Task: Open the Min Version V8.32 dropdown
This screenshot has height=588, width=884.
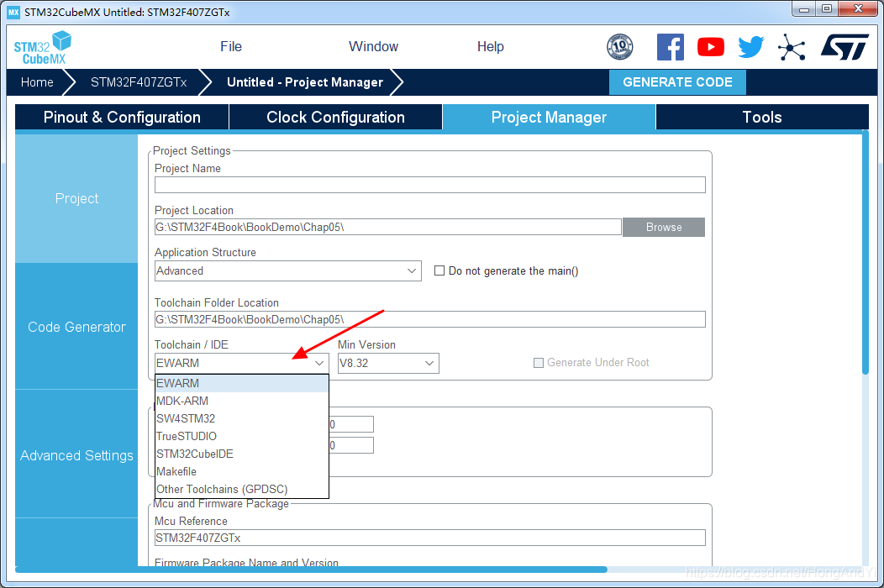Action: pos(388,363)
